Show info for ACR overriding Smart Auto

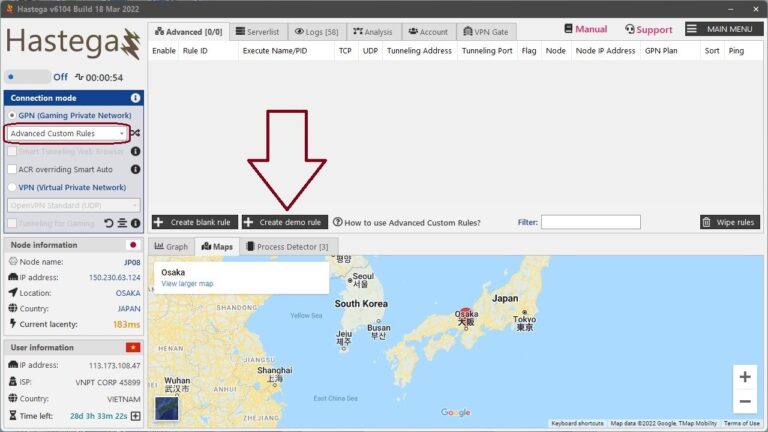pyautogui.click(x=136, y=169)
